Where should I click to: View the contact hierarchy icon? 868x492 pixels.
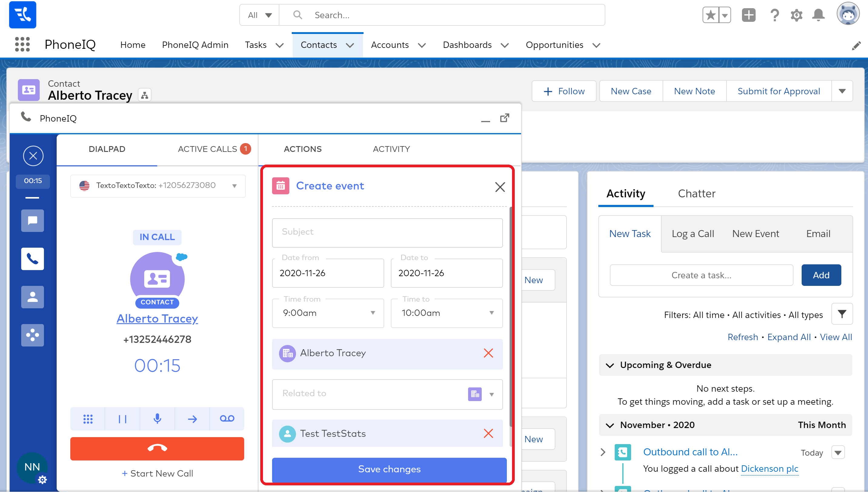(145, 95)
